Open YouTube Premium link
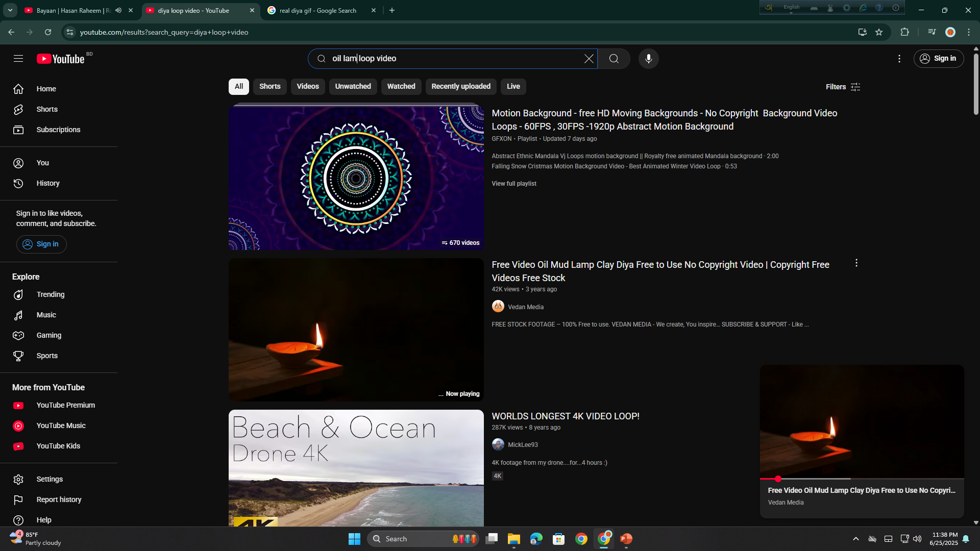This screenshot has width=980, height=551. (x=59, y=405)
